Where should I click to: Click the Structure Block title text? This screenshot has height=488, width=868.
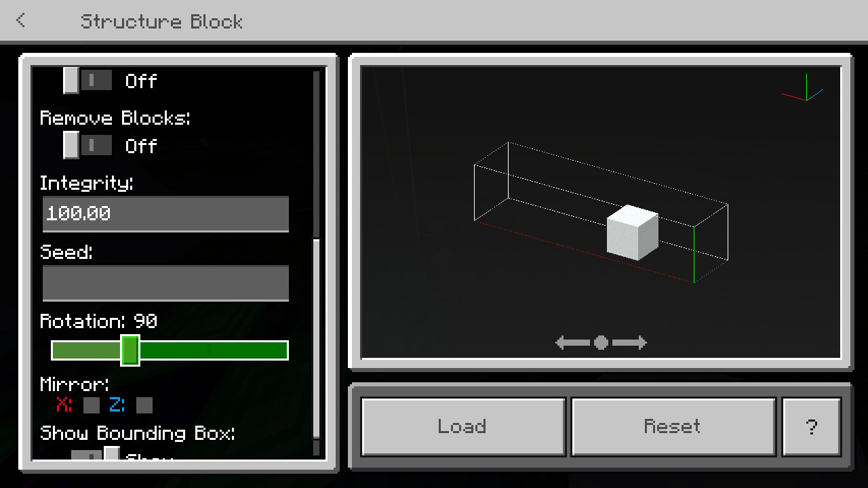(161, 21)
